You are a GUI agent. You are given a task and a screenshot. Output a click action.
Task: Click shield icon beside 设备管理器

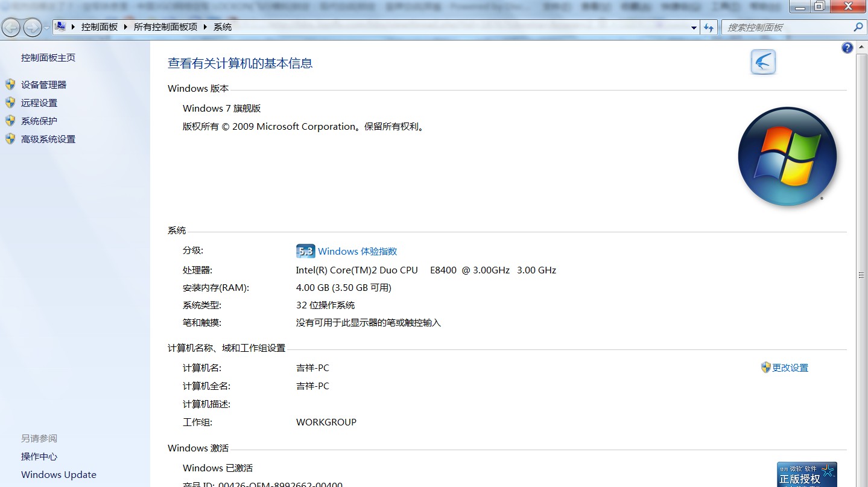click(x=10, y=84)
